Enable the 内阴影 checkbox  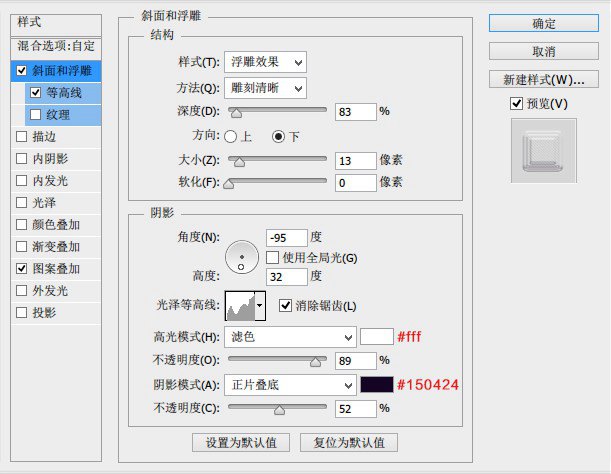(x=21, y=158)
